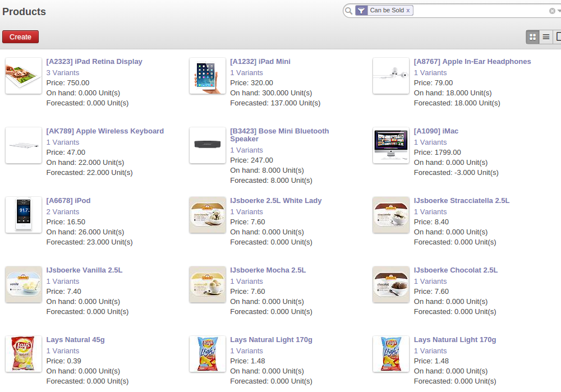Clear the search box contents
Image resolution: width=561 pixels, height=392 pixels.
(x=552, y=11)
